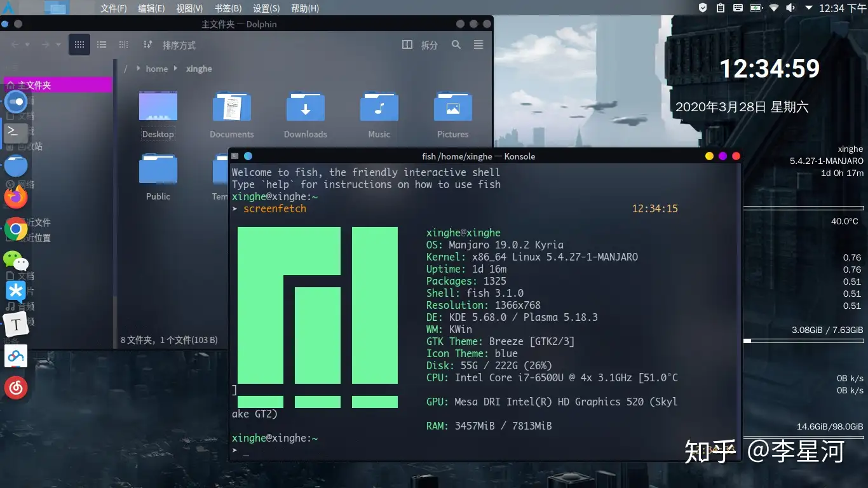Open 设置(S) menu in the top bar
The height and width of the screenshot is (488, 868).
(x=266, y=8)
